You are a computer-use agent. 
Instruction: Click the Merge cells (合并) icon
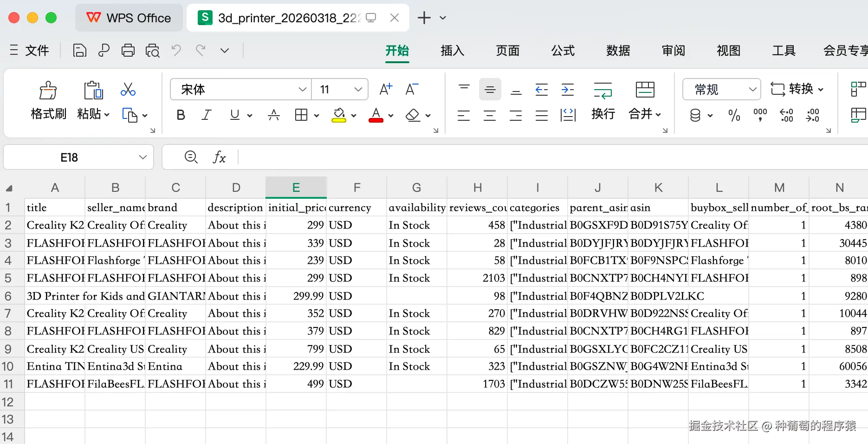(x=645, y=90)
